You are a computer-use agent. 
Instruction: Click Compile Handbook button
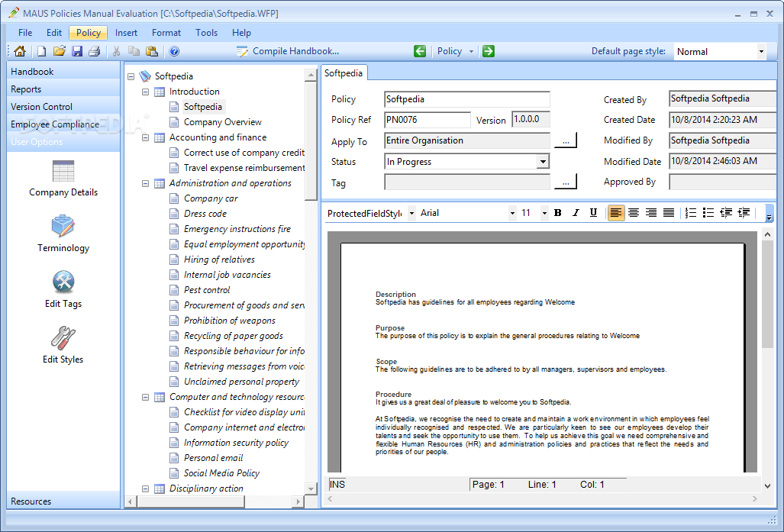[288, 51]
